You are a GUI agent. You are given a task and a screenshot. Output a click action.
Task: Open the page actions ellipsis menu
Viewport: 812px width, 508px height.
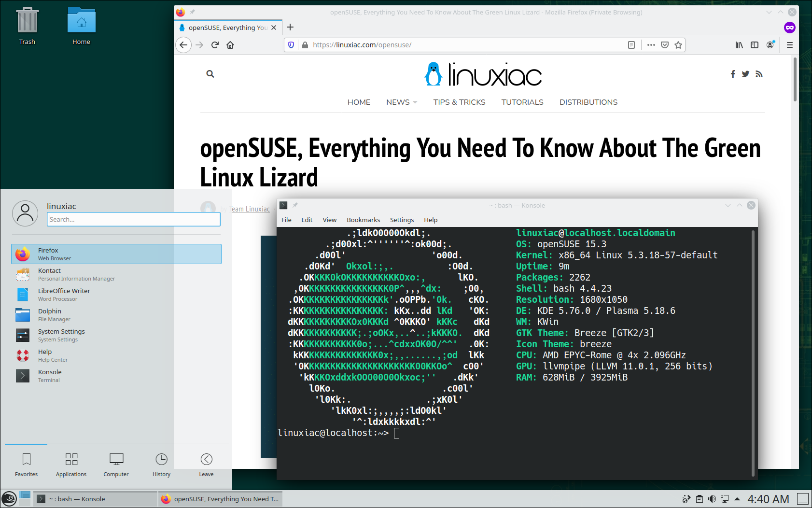(x=651, y=44)
